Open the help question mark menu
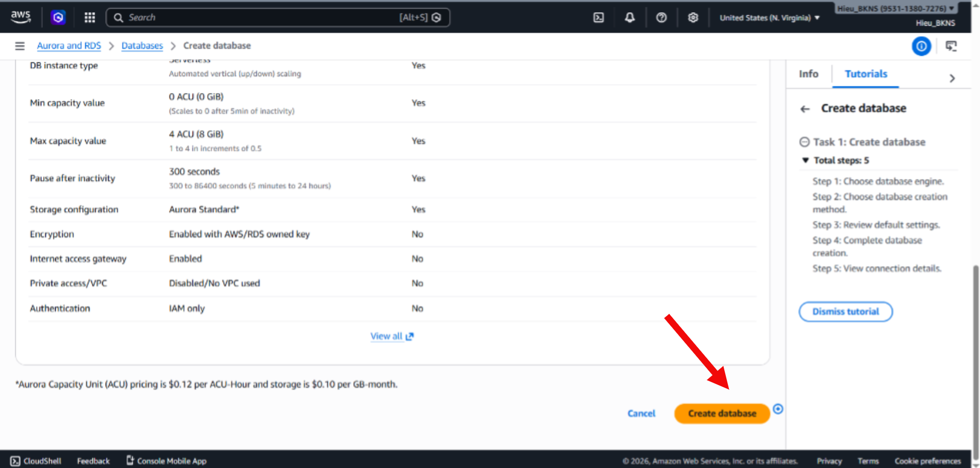 coord(661,17)
